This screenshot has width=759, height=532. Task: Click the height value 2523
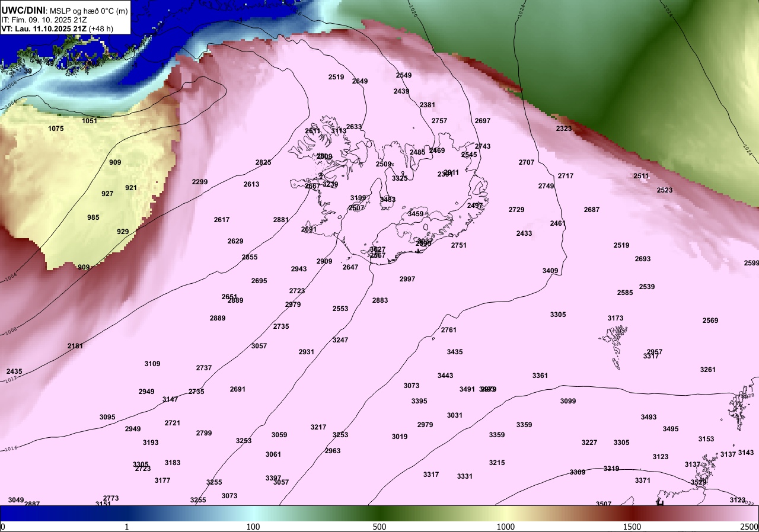coord(665,190)
